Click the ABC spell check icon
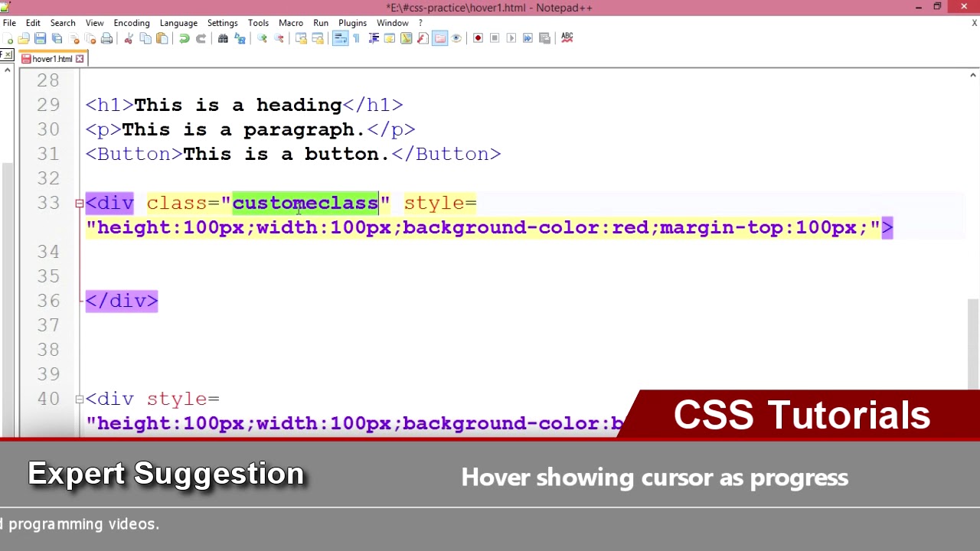This screenshot has height=551, width=980. click(567, 37)
